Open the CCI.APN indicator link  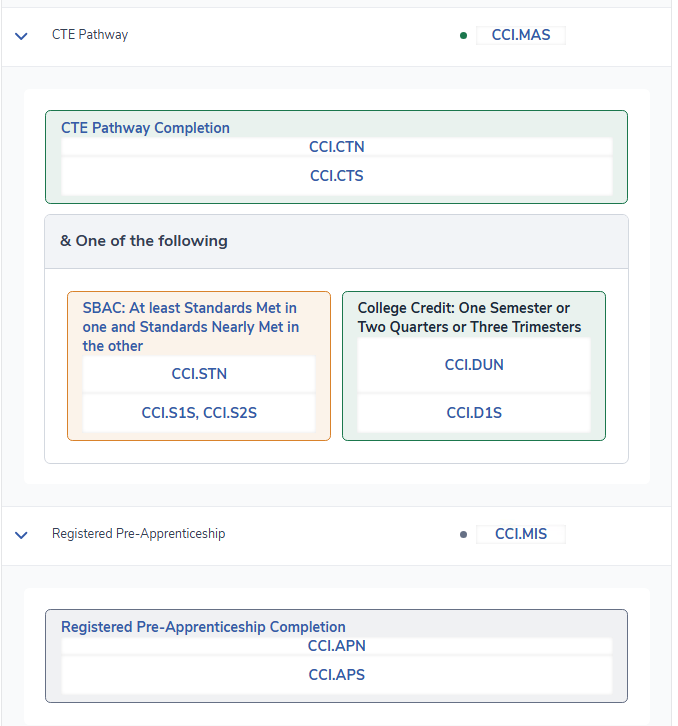click(336, 646)
